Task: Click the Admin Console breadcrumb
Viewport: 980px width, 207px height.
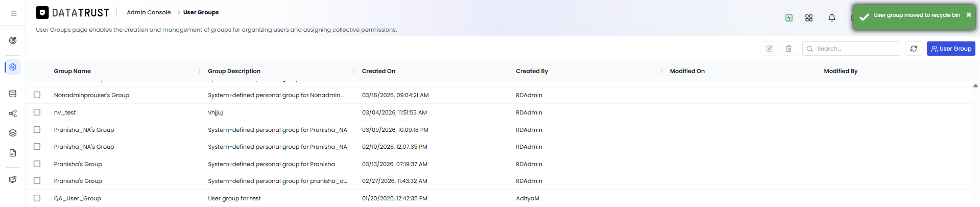Action: click(x=149, y=12)
